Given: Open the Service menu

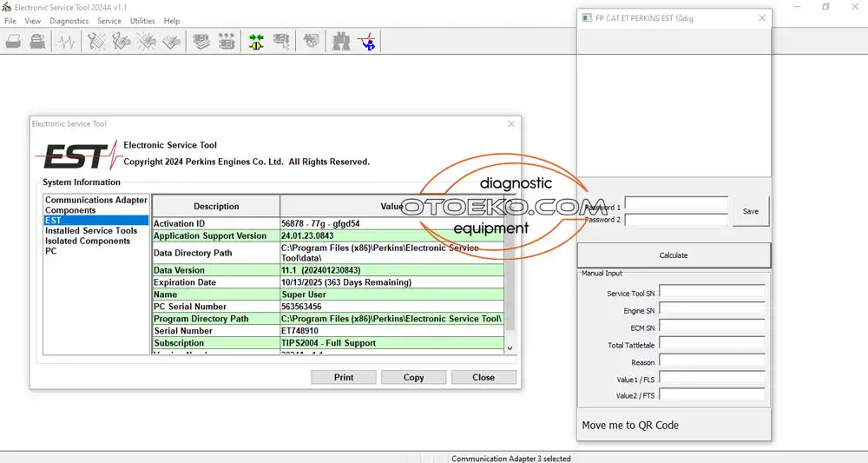Looking at the screenshot, I should pyautogui.click(x=109, y=21).
